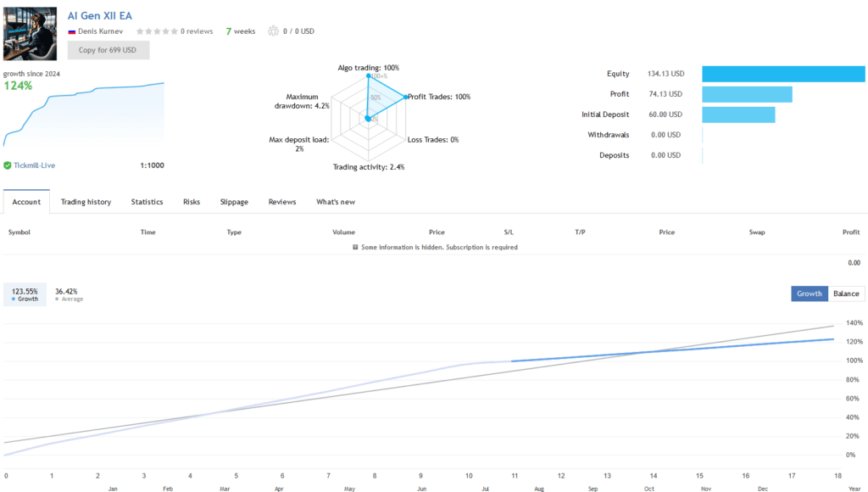Image resolution: width=868 pixels, height=492 pixels.
Task: Switch the chart to Balance view
Action: [845, 293]
